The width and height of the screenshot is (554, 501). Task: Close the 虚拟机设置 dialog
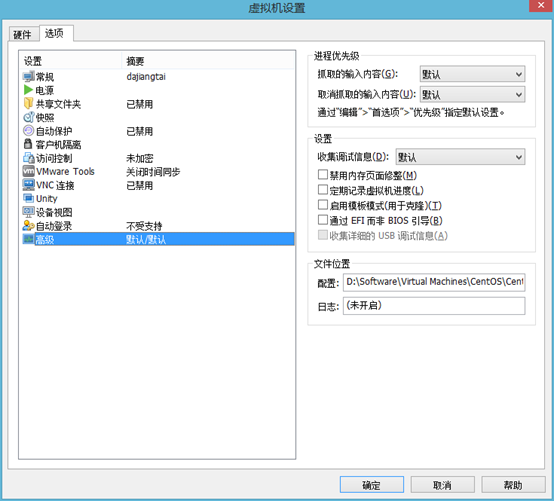[540, 6]
